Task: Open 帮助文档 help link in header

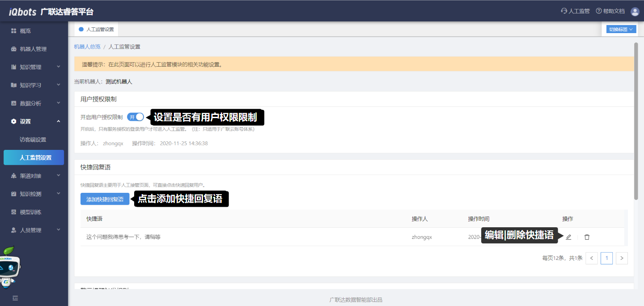Action: 610,11
